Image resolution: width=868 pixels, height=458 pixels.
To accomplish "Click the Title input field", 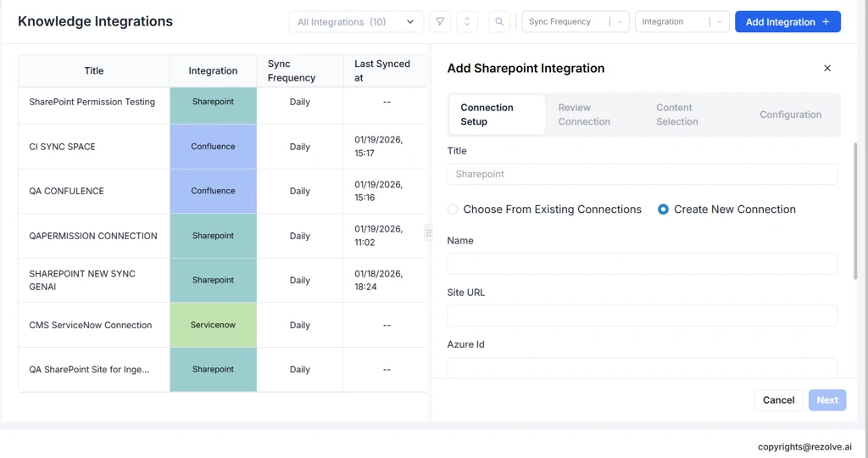I will tap(642, 174).
